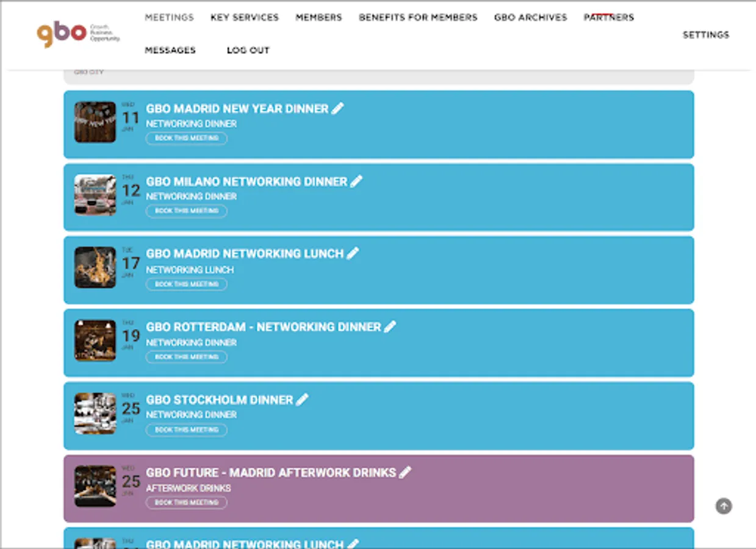Click the Wed 11 Jan date label
756x549 pixels.
[x=130, y=117]
